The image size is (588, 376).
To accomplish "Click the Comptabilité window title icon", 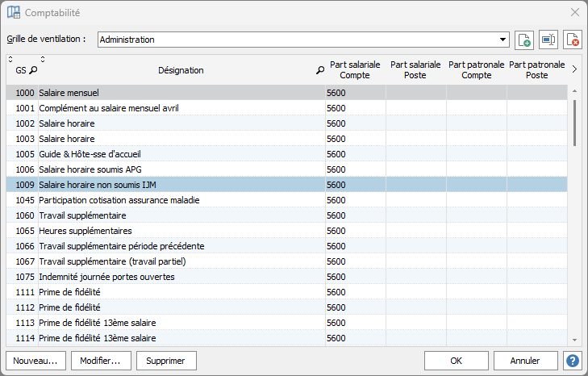I will pyautogui.click(x=14, y=13).
